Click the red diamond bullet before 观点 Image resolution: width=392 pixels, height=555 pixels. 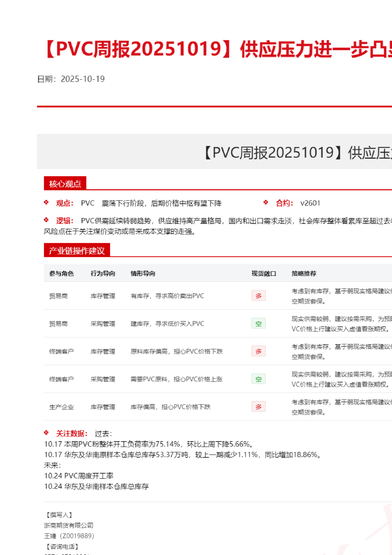[x=46, y=203]
